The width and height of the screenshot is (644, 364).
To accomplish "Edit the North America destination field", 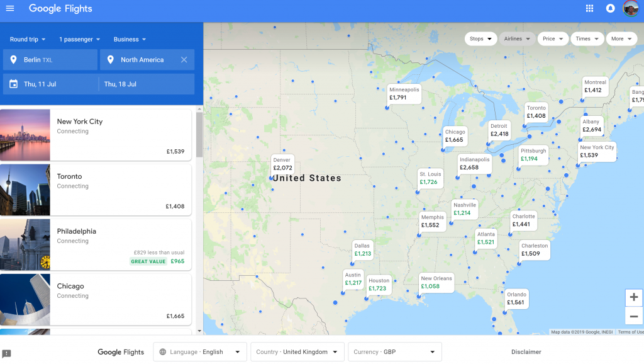I will (147, 60).
